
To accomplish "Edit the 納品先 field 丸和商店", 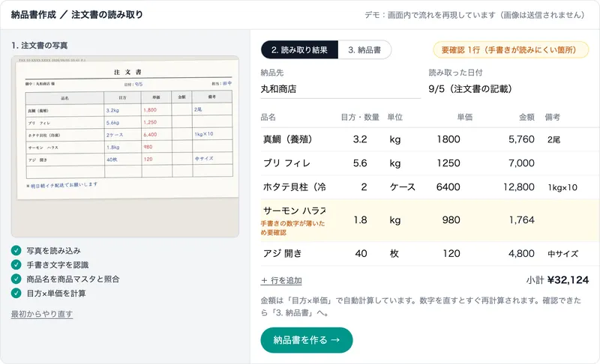I will pyautogui.click(x=340, y=89).
